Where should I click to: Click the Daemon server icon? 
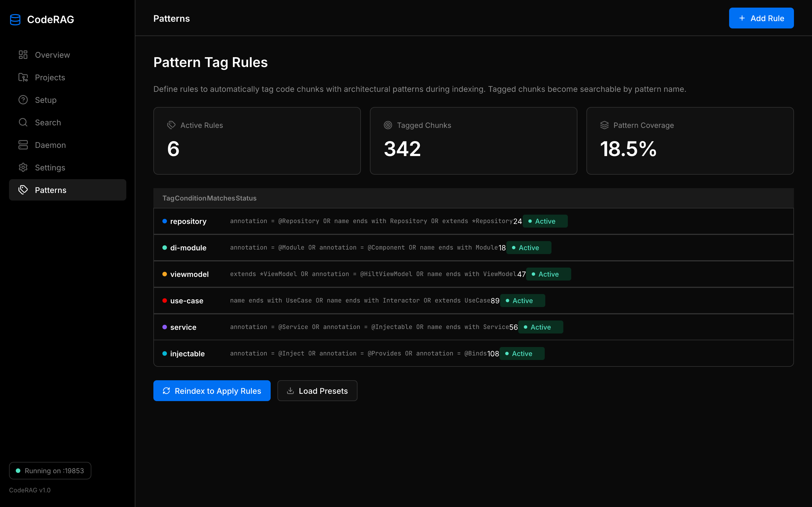point(23,145)
